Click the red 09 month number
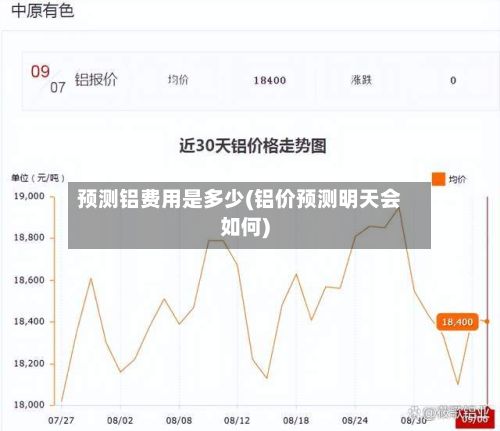500x431 pixels. pos(40,71)
